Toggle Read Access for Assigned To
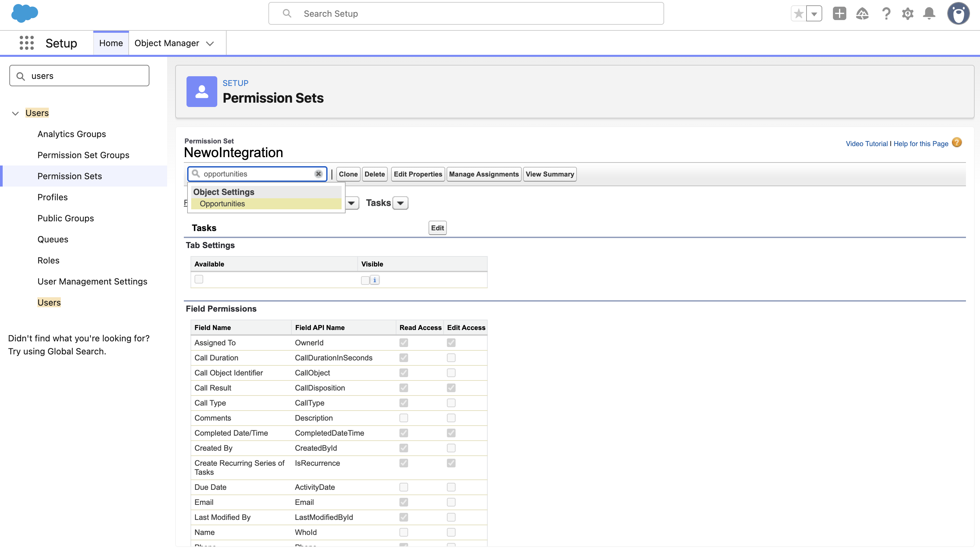The width and height of the screenshot is (980, 555). (x=403, y=343)
